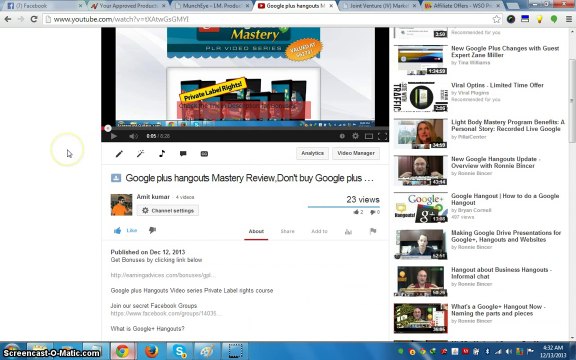
Task: Report the video with flag icon
Action: pyautogui.click(x=373, y=231)
